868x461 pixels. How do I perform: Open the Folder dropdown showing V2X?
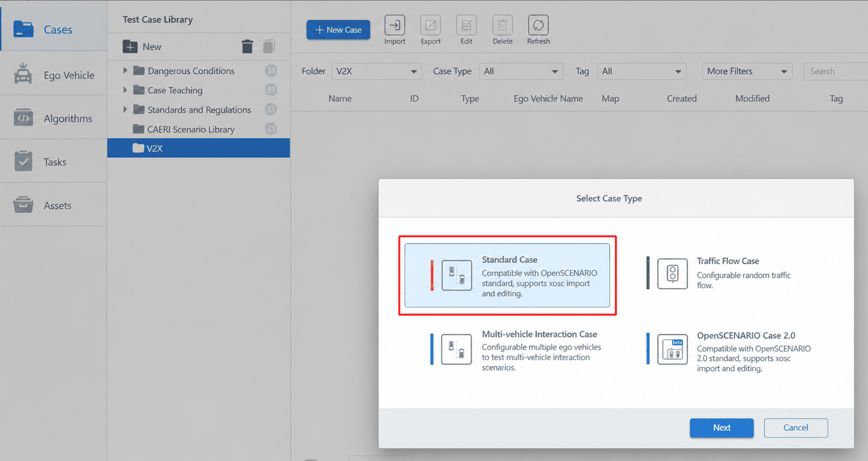tap(376, 71)
